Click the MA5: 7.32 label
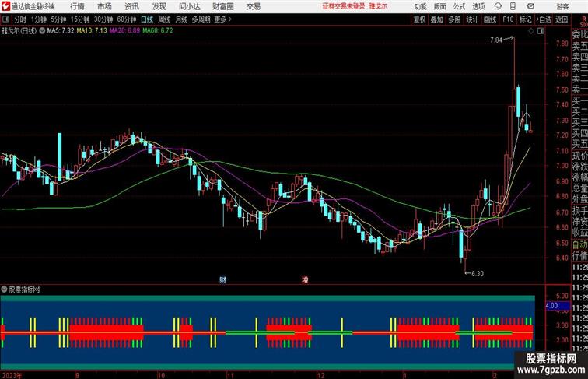 coord(61,31)
